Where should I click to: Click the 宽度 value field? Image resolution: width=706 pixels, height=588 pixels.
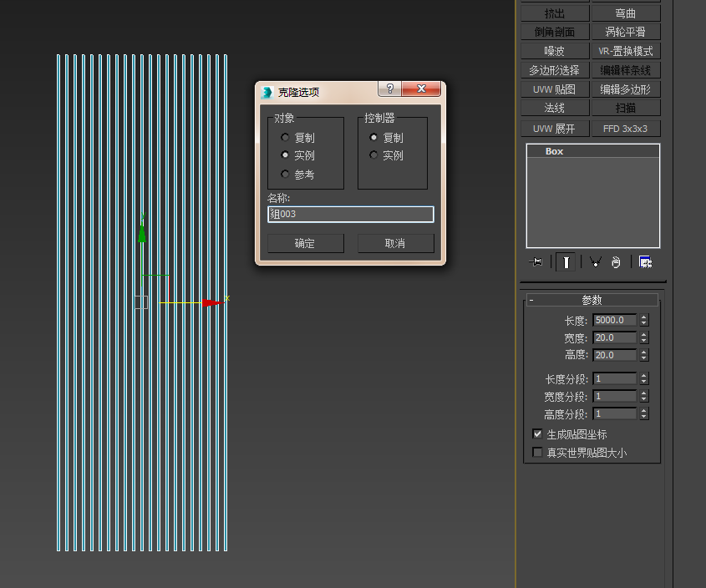[x=615, y=337]
